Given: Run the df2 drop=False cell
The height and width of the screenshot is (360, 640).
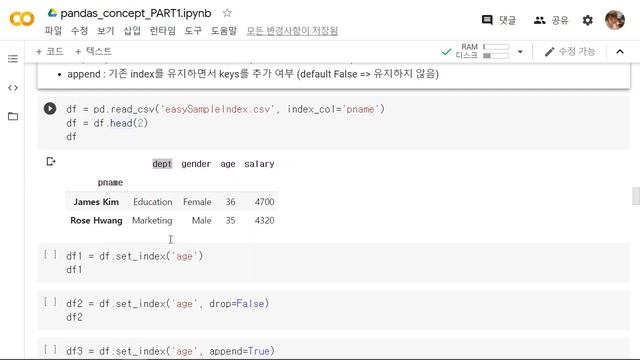Looking at the screenshot, I should 50,302.
